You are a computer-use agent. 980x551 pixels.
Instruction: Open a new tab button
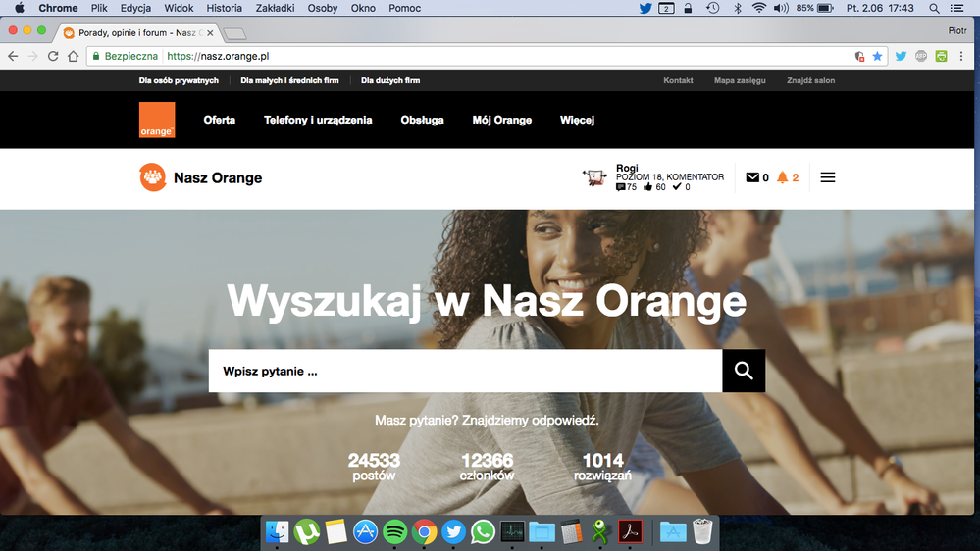pos(234,33)
